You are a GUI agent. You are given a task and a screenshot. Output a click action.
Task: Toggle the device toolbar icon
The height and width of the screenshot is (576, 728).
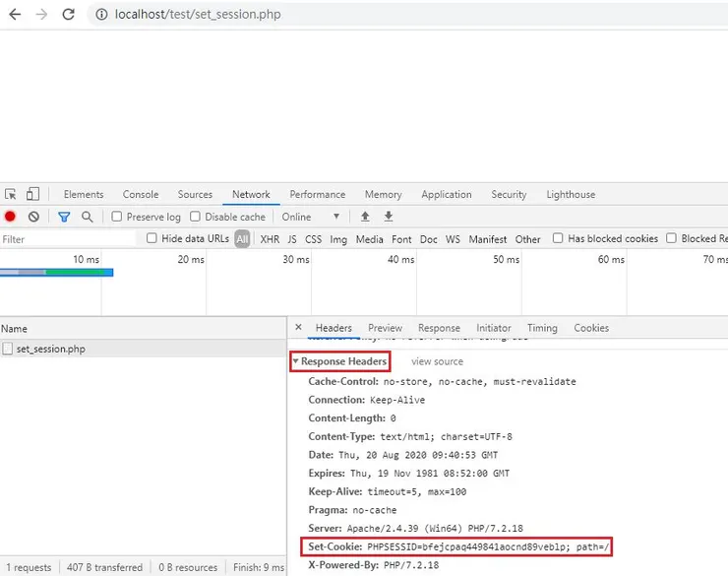[x=32, y=194]
